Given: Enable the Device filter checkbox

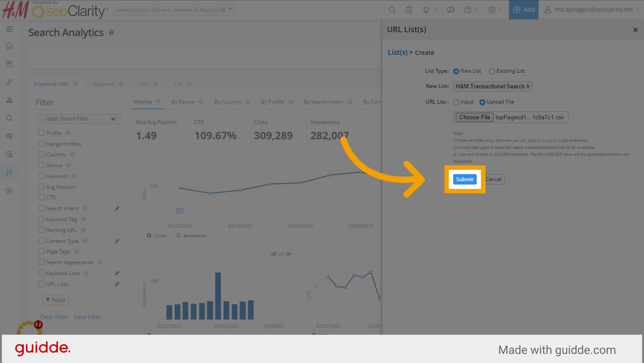Looking at the screenshot, I should pos(41,165).
